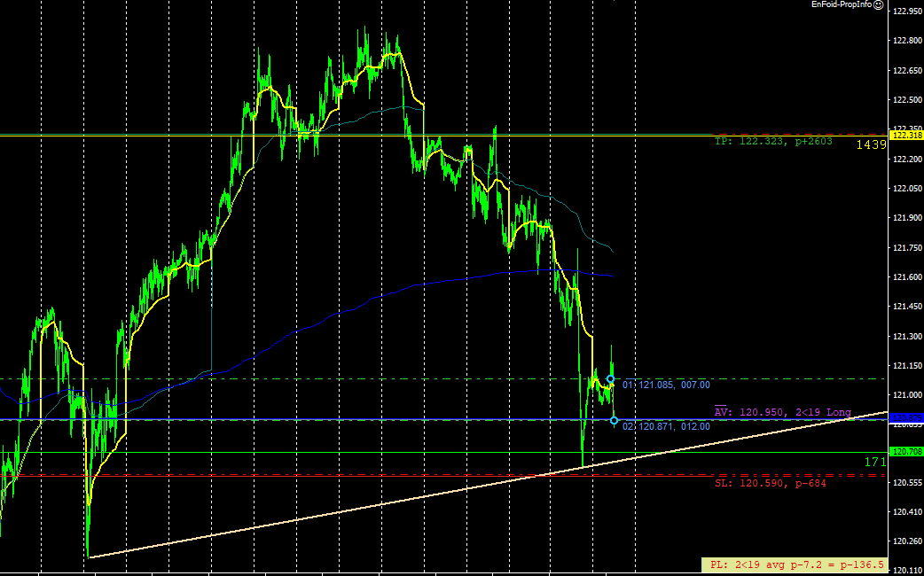Click the 02: 120.871, 012.00 order label
Screen dimensions: 924x576
(666, 426)
